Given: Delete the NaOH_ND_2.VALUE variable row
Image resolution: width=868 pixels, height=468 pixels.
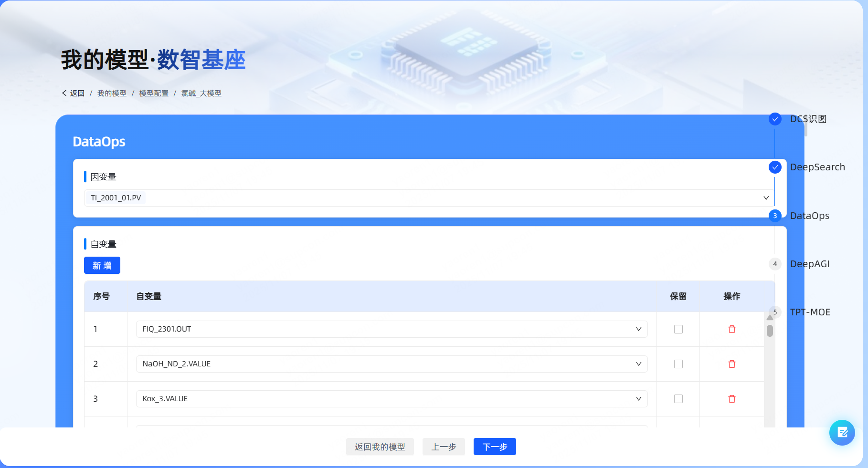Looking at the screenshot, I should coord(731,364).
